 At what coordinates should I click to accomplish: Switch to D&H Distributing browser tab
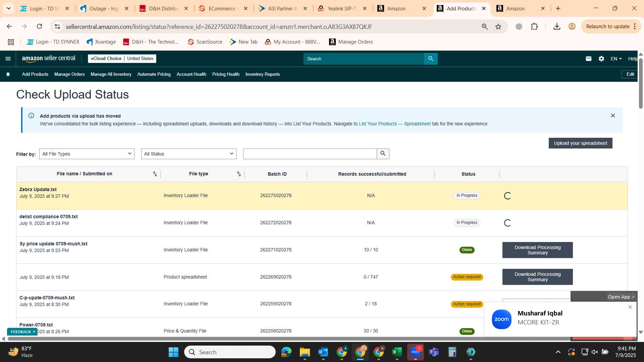(164, 8)
